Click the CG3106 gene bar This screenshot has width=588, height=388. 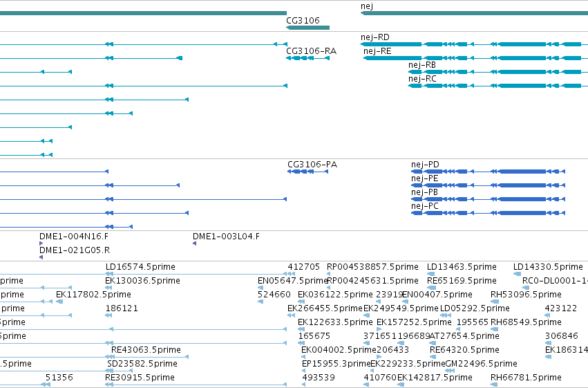coord(308,28)
